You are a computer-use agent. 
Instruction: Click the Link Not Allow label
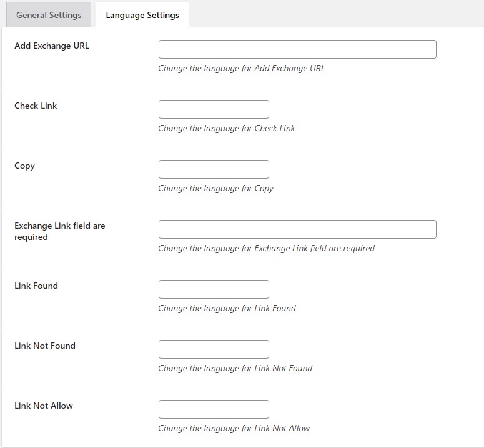44,406
